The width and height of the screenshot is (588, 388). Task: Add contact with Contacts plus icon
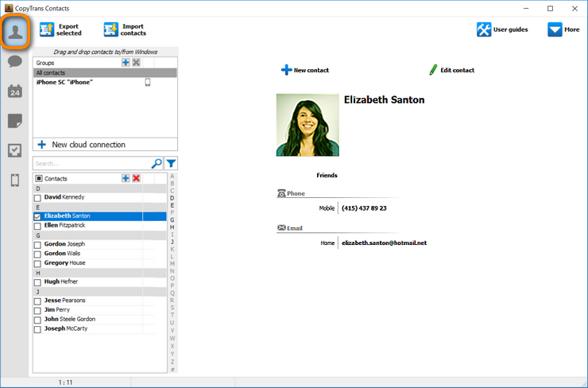coord(126,178)
